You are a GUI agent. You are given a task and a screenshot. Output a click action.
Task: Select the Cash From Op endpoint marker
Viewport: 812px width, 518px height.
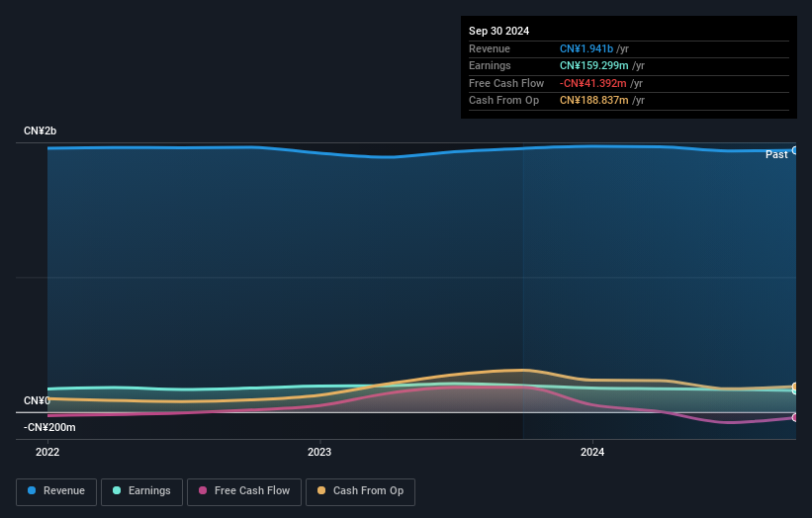tap(795, 387)
